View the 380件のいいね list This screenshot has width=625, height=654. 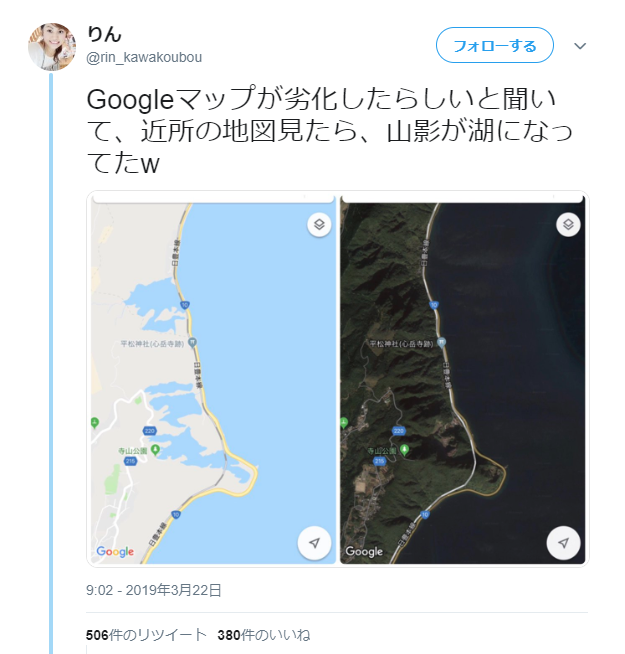(x=264, y=635)
